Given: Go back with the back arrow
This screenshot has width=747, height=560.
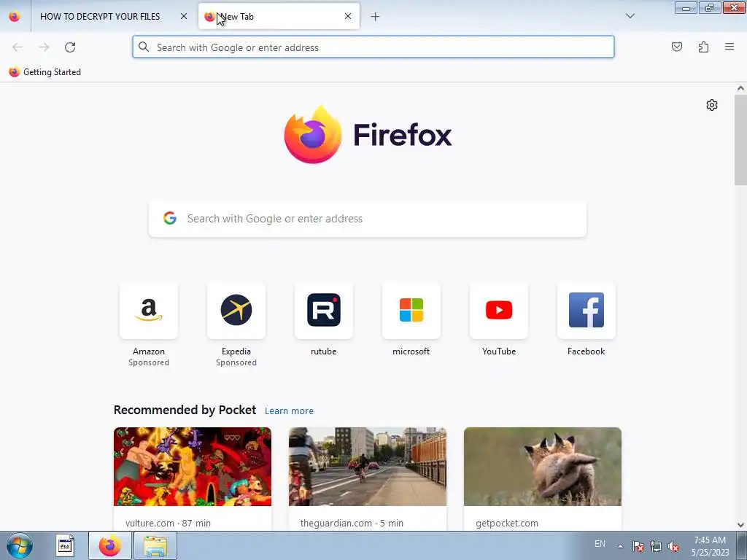Looking at the screenshot, I should pyautogui.click(x=18, y=47).
